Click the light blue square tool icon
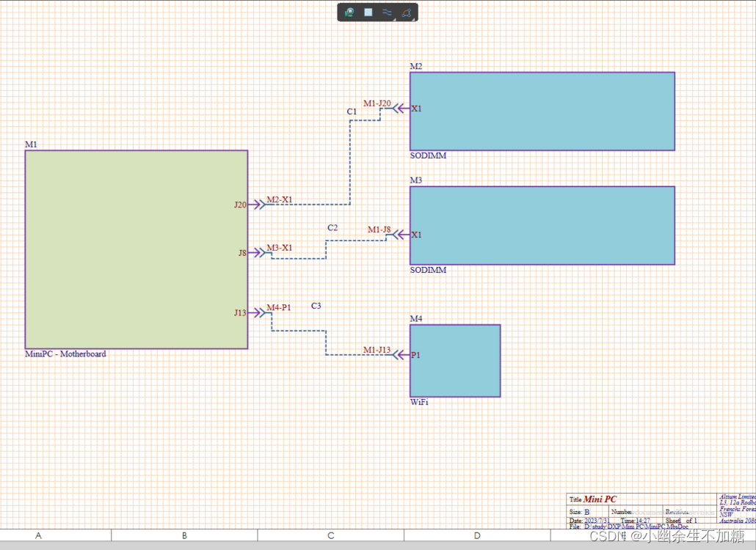 tap(368, 12)
